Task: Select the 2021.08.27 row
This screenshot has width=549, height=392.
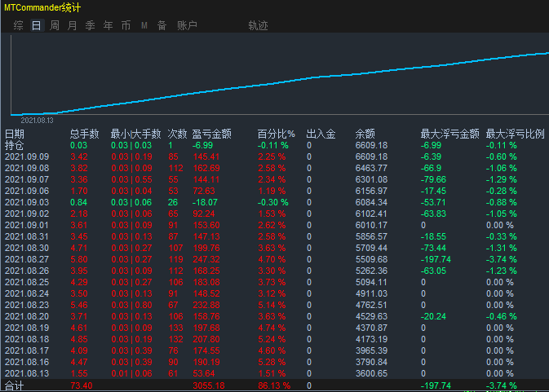Action: tap(274, 259)
